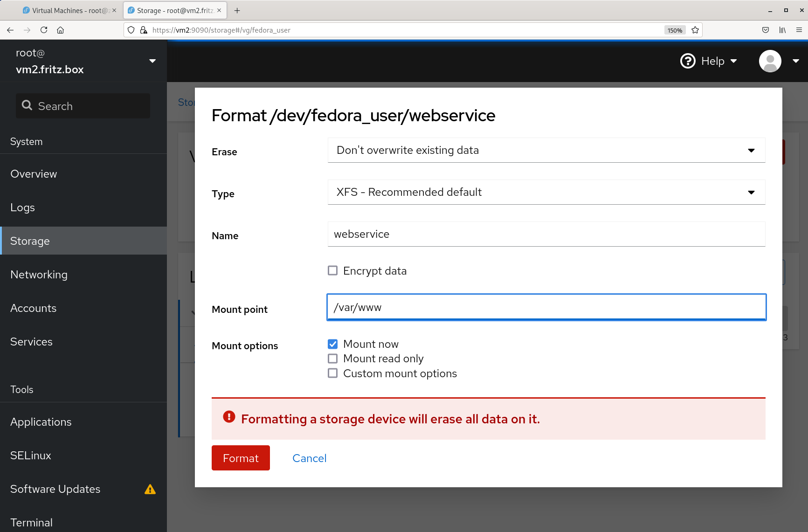
Task: Open Terminal in the sidebar
Action: 83,521
